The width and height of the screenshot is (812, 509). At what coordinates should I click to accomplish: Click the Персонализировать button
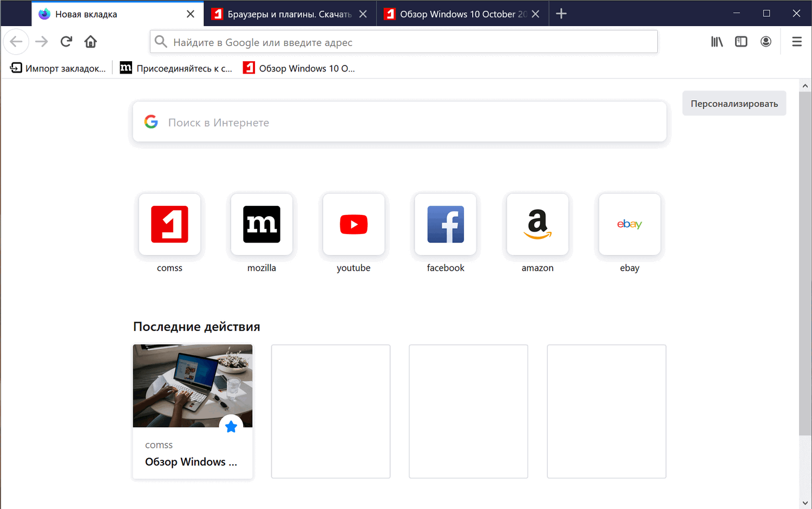[x=734, y=103]
